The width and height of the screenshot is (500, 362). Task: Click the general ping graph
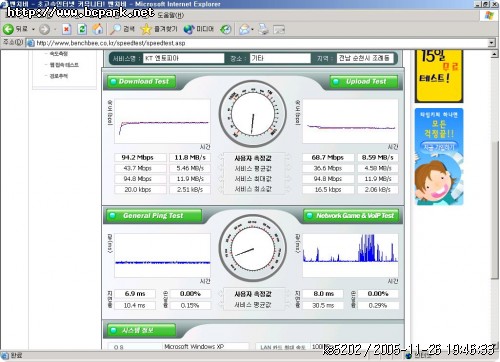click(x=162, y=256)
